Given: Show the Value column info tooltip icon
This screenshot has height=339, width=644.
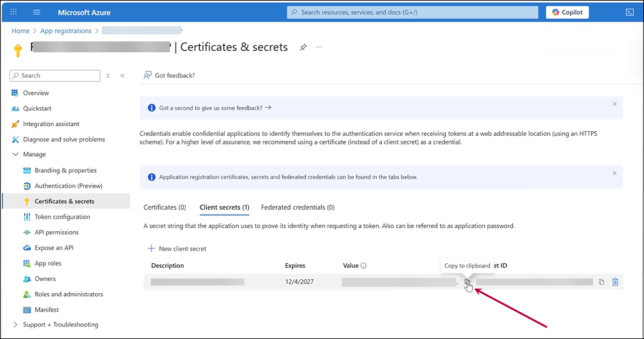Looking at the screenshot, I should click(363, 266).
